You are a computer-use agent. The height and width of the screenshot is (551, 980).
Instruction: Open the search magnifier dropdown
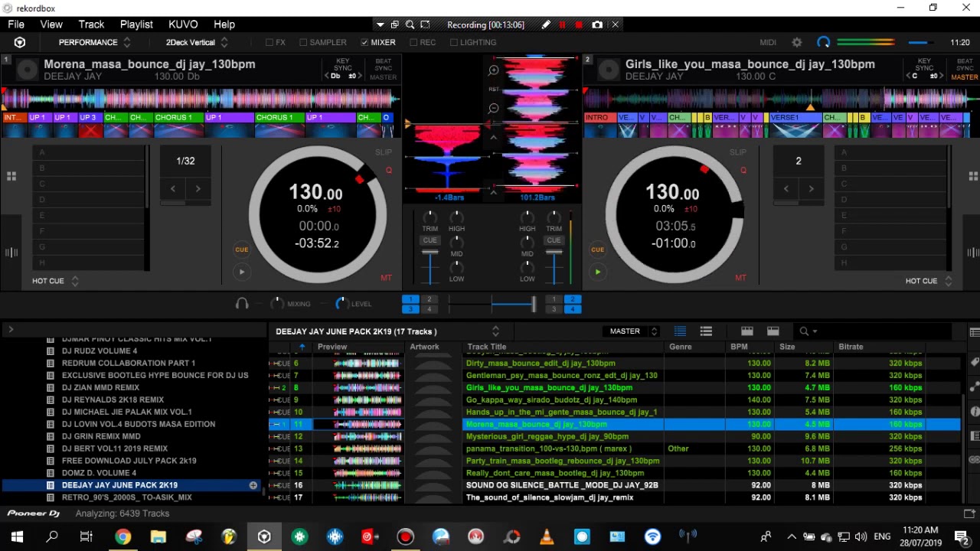(x=807, y=331)
